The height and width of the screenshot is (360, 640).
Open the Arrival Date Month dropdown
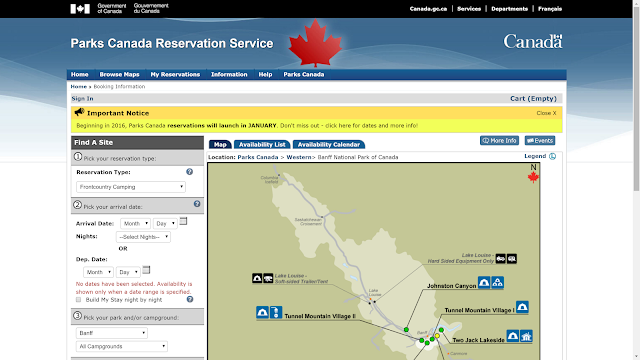135,223
